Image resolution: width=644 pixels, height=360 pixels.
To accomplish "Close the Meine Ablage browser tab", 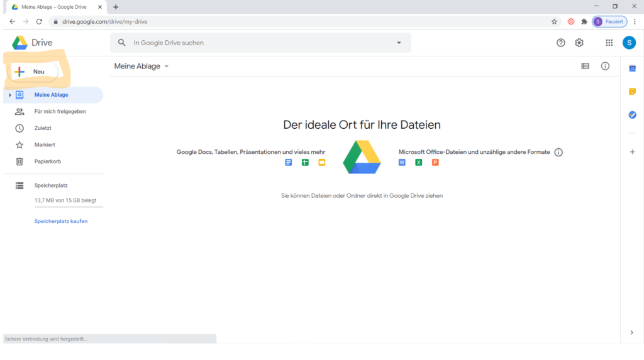I will click(x=100, y=7).
